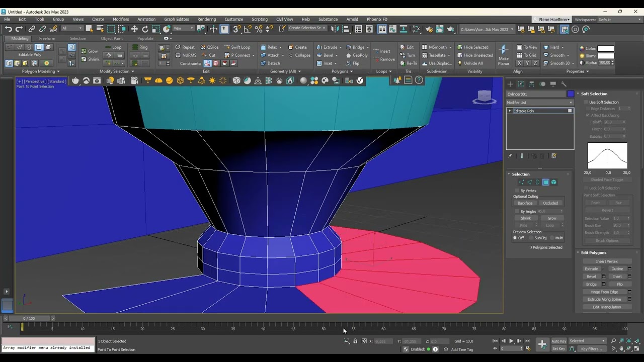Select the Select and Rotate tool
This screenshot has width=644, height=362.
[x=145, y=29]
